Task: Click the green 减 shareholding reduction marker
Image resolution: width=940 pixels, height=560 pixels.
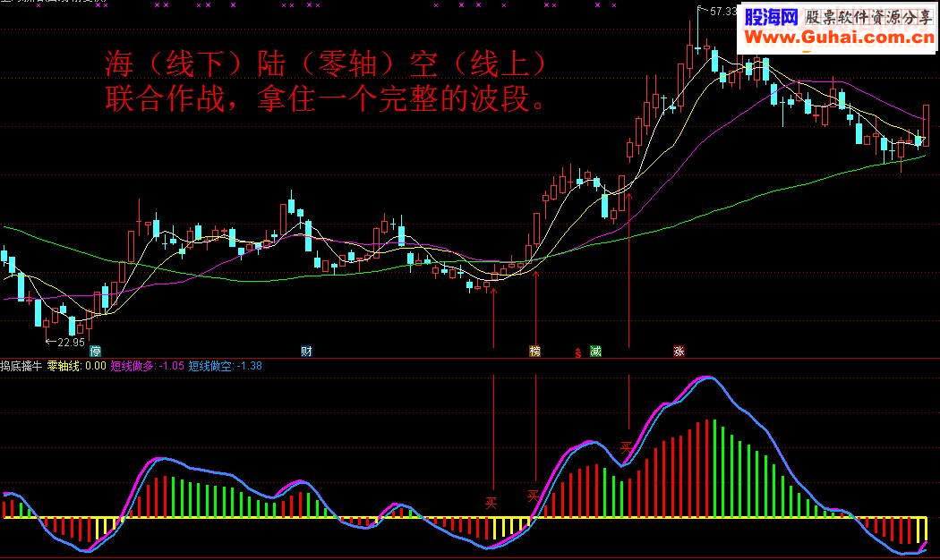Action: [595, 352]
